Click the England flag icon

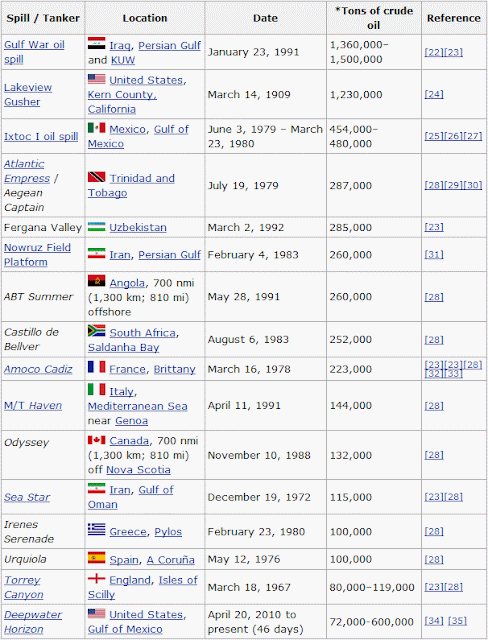coord(96,578)
